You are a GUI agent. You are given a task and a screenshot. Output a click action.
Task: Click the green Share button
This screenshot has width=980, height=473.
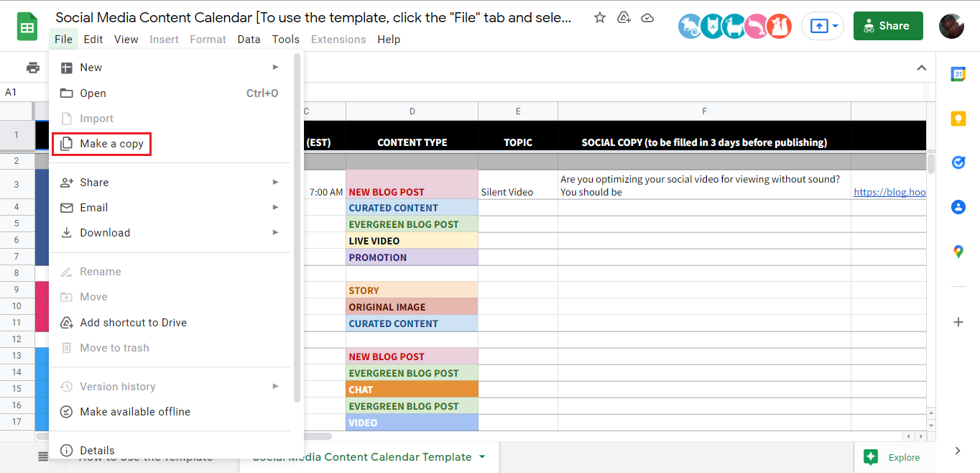tap(888, 25)
